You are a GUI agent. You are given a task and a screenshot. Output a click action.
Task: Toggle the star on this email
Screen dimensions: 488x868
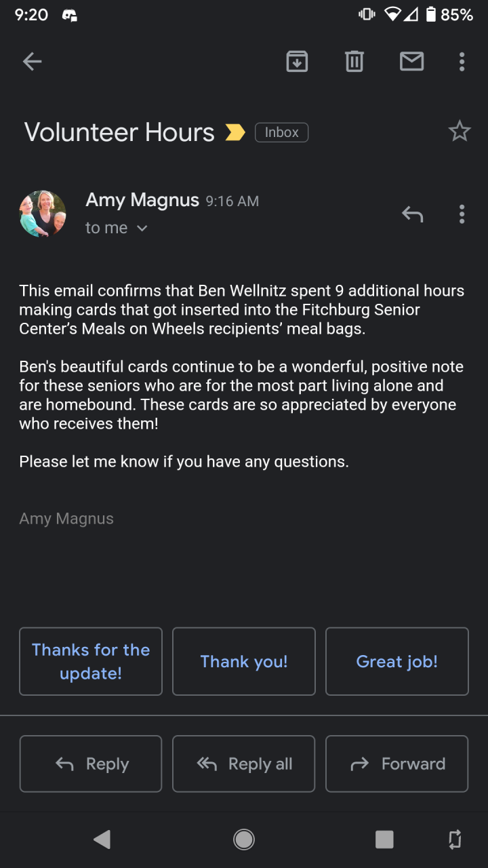click(x=460, y=132)
